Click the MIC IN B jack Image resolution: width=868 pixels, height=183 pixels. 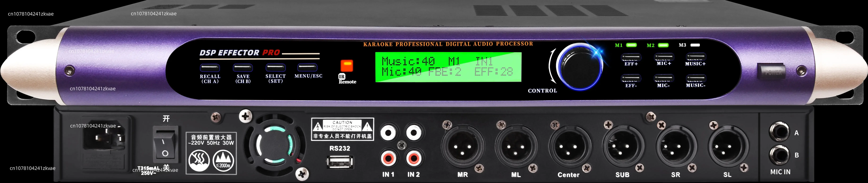click(779, 155)
